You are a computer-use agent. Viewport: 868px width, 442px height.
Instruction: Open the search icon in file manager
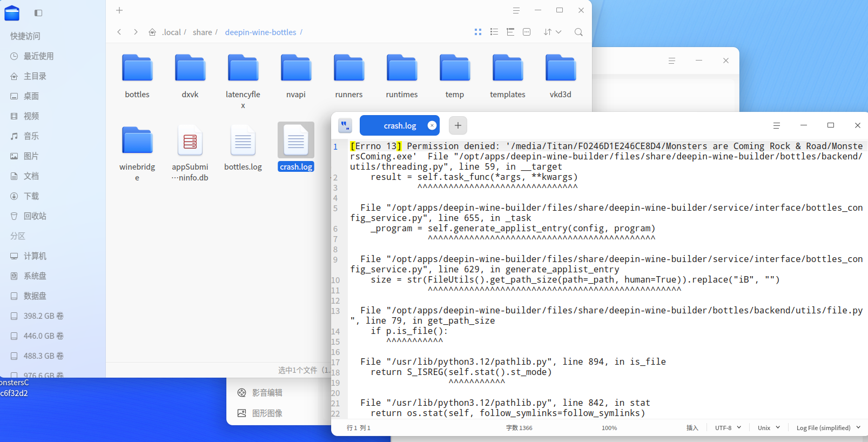click(x=578, y=32)
